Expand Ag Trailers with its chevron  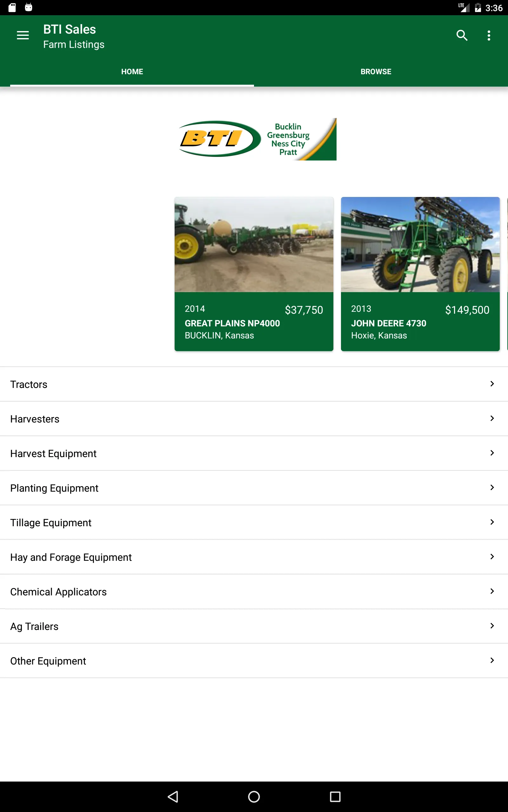(492, 625)
